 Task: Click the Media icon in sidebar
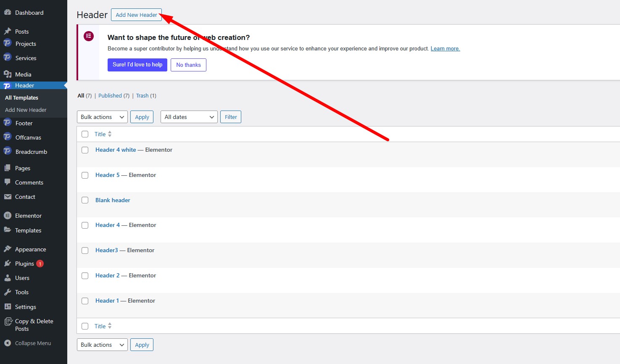7,74
